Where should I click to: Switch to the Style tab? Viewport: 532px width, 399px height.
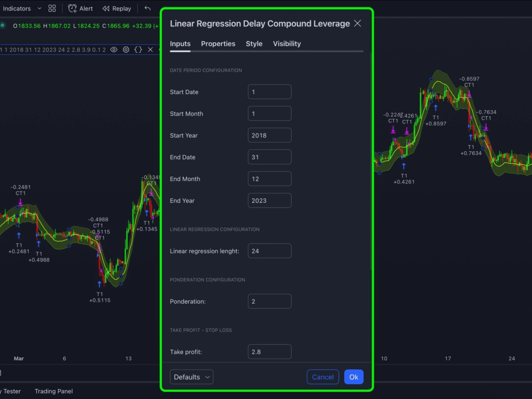click(254, 44)
